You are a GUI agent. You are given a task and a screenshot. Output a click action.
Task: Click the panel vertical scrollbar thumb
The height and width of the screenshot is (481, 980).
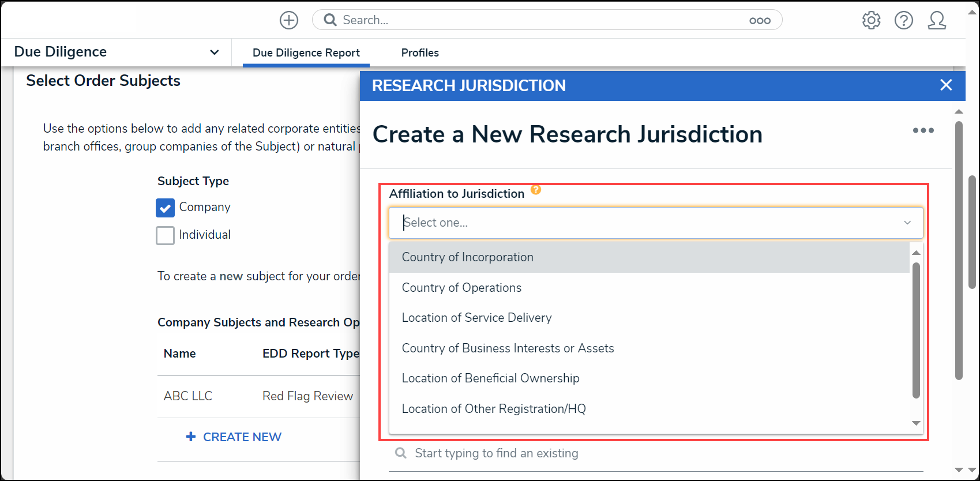(959, 250)
